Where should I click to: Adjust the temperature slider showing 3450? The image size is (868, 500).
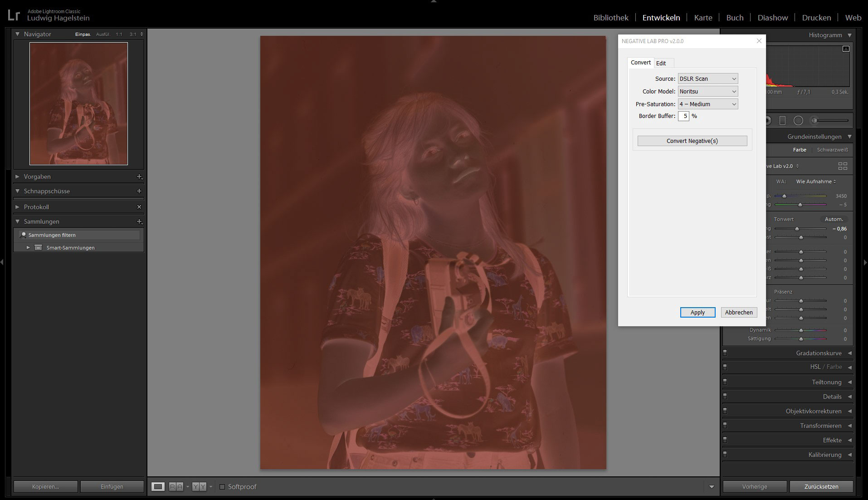[x=784, y=196]
